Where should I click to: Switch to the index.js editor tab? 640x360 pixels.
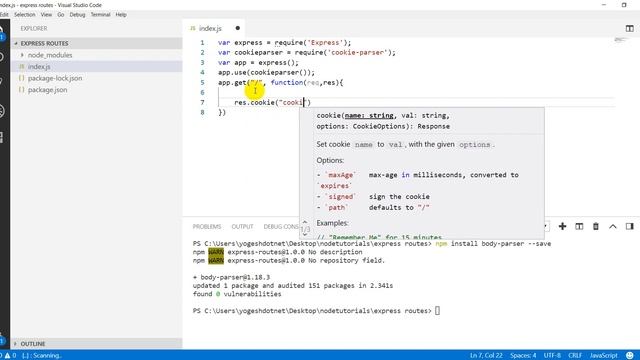[210, 28]
